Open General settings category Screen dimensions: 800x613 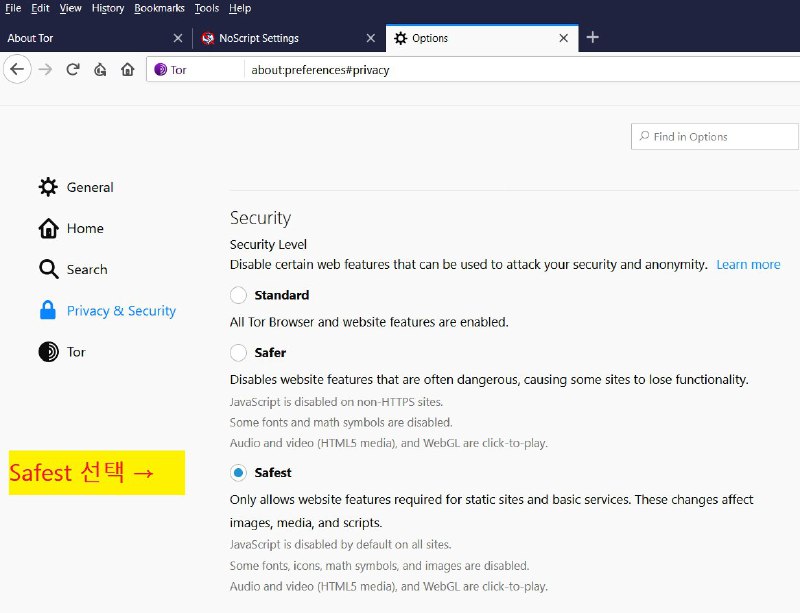pos(76,187)
